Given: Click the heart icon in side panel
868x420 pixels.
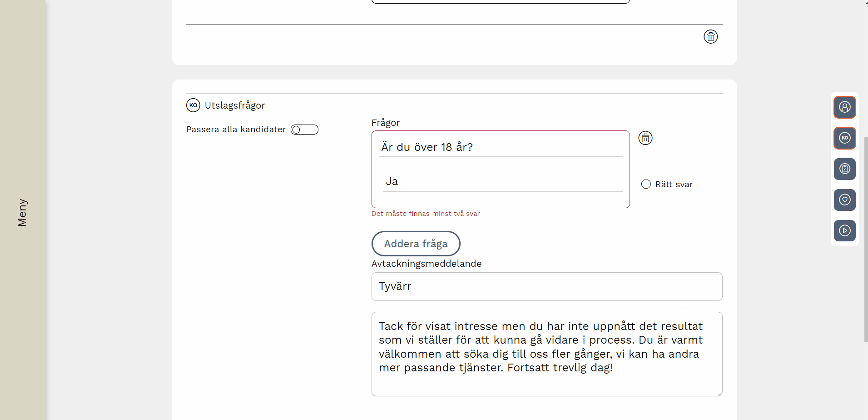Looking at the screenshot, I should pyautogui.click(x=844, y=200).
